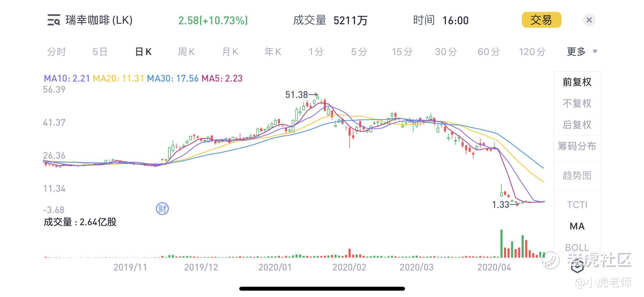Close the chart with the X button
Image resolution: width=644 pixels, height=297 pixels.
pyautogui.click(x=589, y=20)
